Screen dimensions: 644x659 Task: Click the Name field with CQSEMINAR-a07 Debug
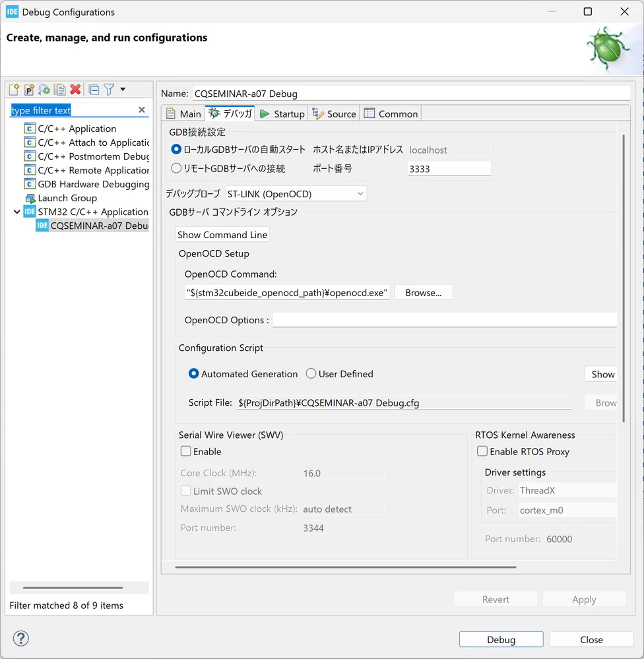pos(411,94)
